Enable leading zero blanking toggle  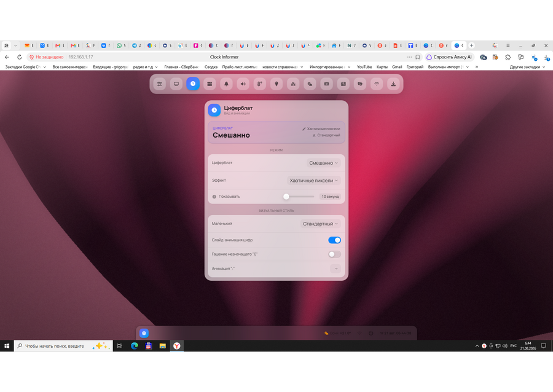click(334, 254)
